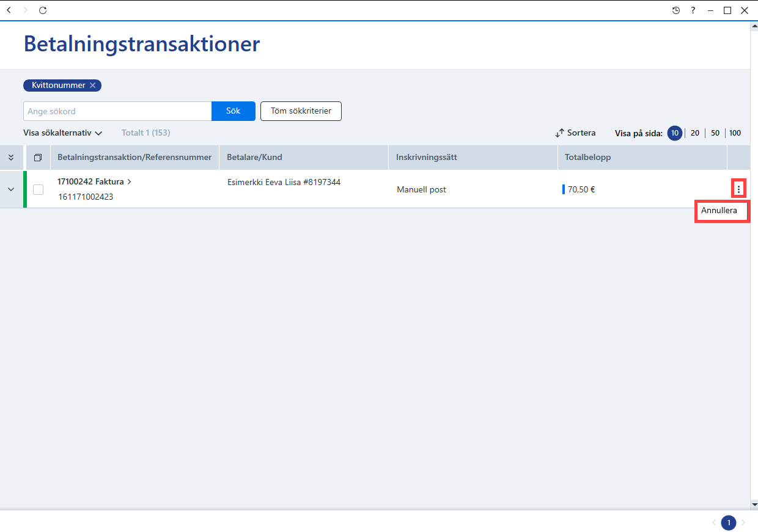The image size is (758, 532).
Task: Click the Sök search button
Action: [233, 111]
